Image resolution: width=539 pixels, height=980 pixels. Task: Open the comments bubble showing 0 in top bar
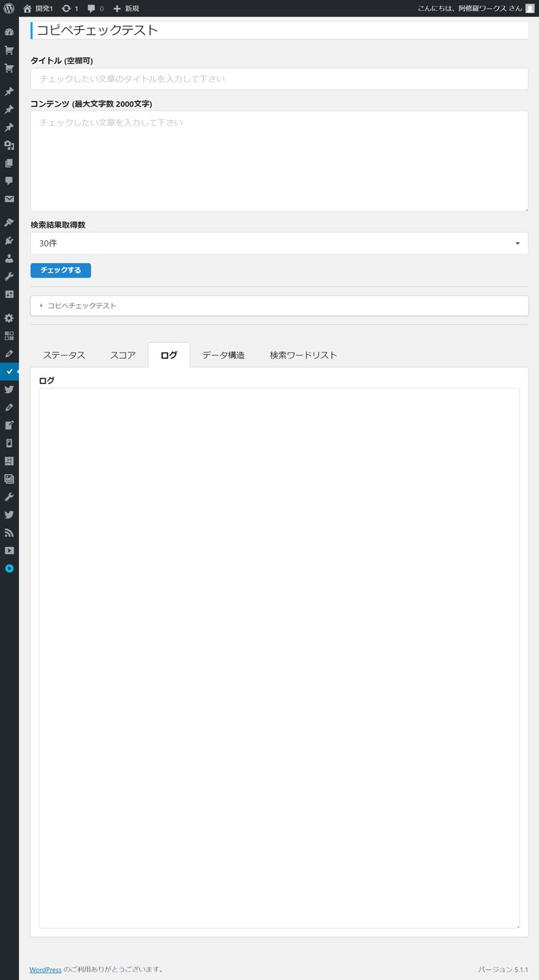coord(95,8)
